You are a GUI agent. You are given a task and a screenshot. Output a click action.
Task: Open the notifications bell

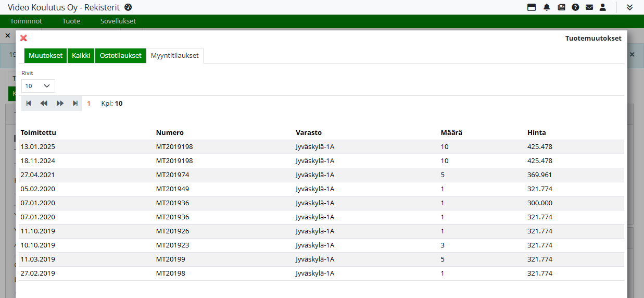547,7
